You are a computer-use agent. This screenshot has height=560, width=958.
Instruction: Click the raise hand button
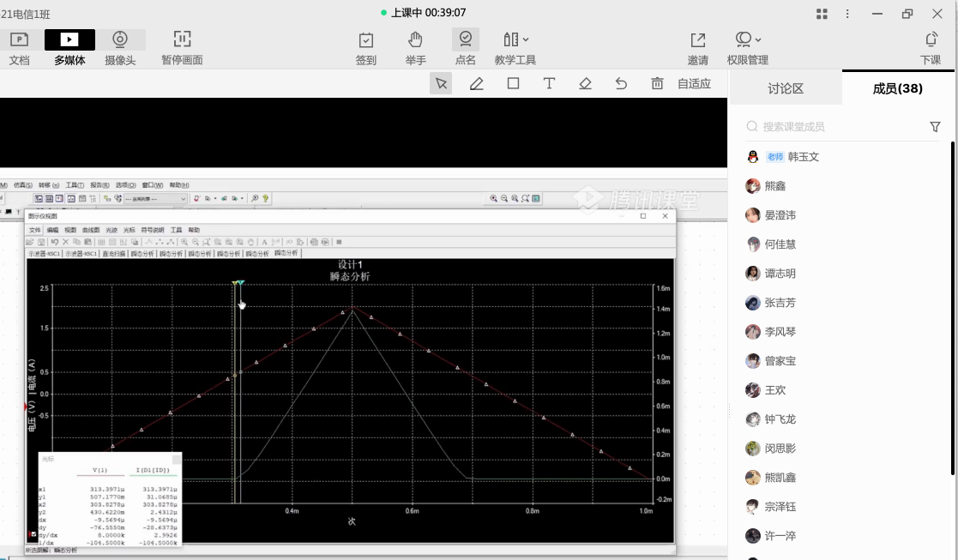tap(416, 47)
